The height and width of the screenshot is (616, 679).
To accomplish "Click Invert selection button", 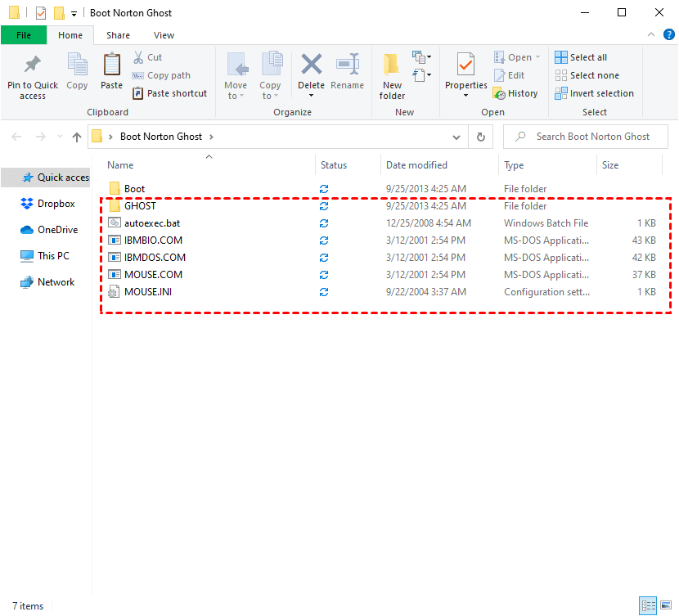I will coord(594,93).
